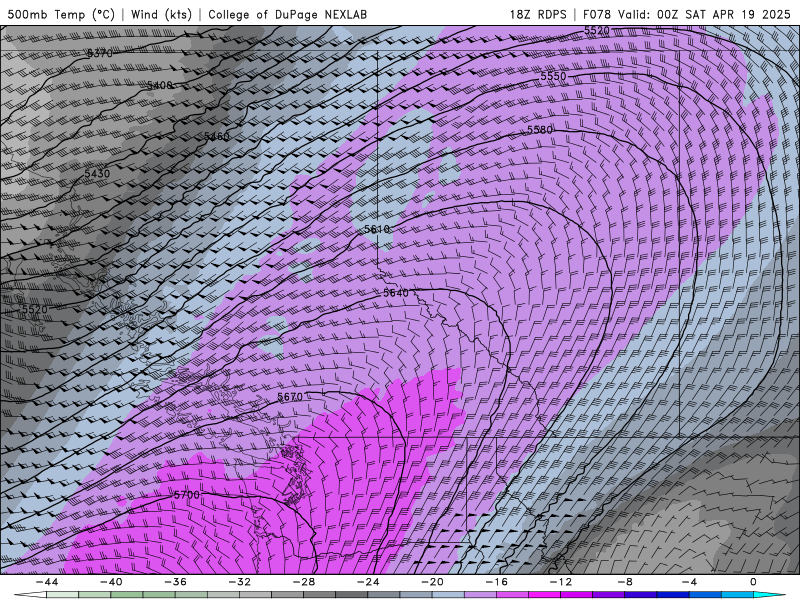Screen dimensions: 800x600
Task: Select 'College of DuPage NEXLAB' header text
Action: point(287,14)
